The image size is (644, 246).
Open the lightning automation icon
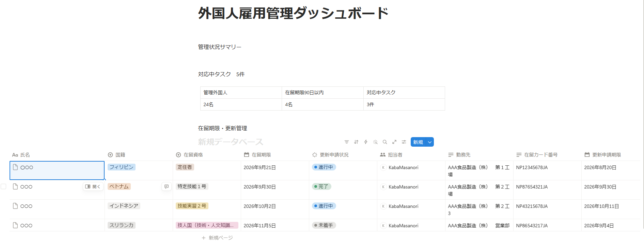coord(365,142)
